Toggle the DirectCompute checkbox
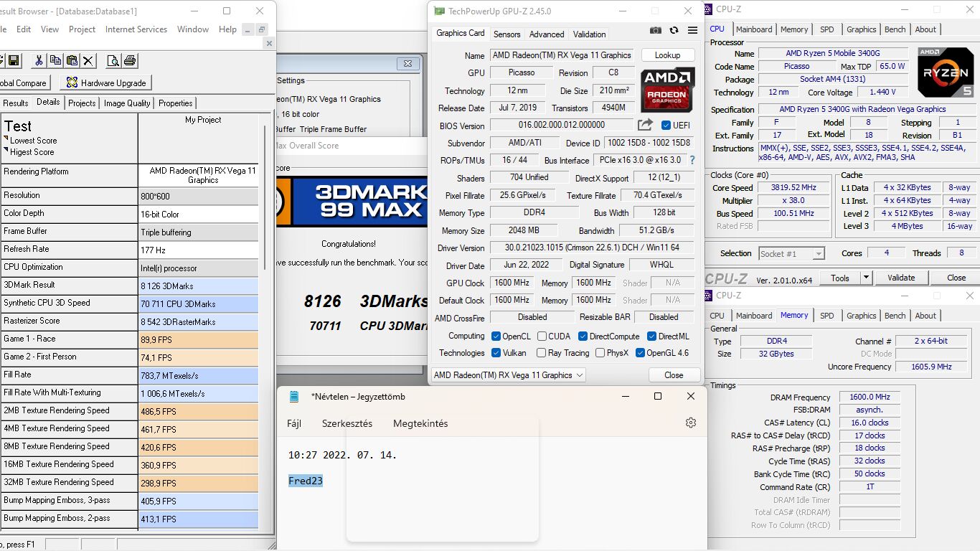980x551 pixels. pyautogui.click(x=583, y=336)
